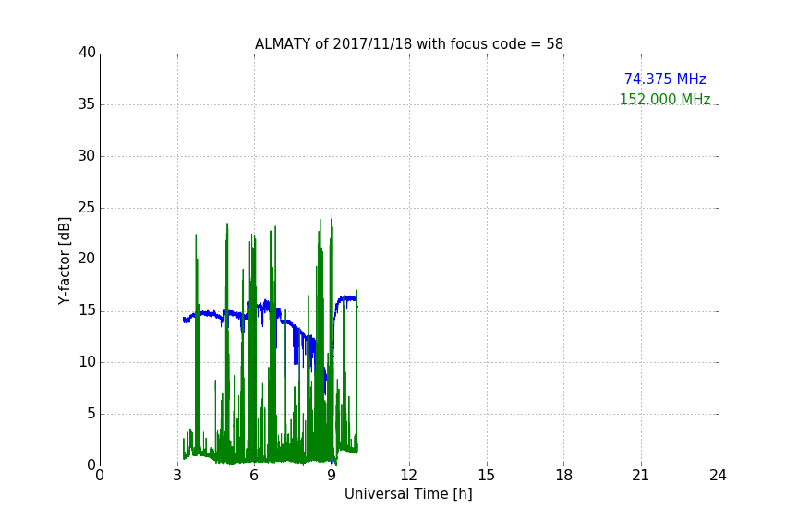Screen dimensions: 798x532
Task: Click the x-axis tick label '15'
Action: pos(486,476)
